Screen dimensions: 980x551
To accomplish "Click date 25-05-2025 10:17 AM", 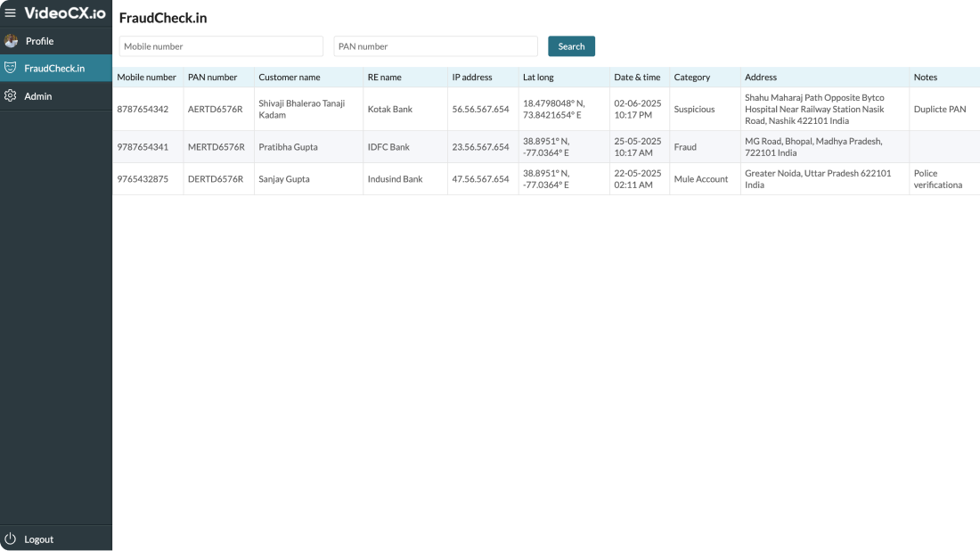I will tap(638, 147).
